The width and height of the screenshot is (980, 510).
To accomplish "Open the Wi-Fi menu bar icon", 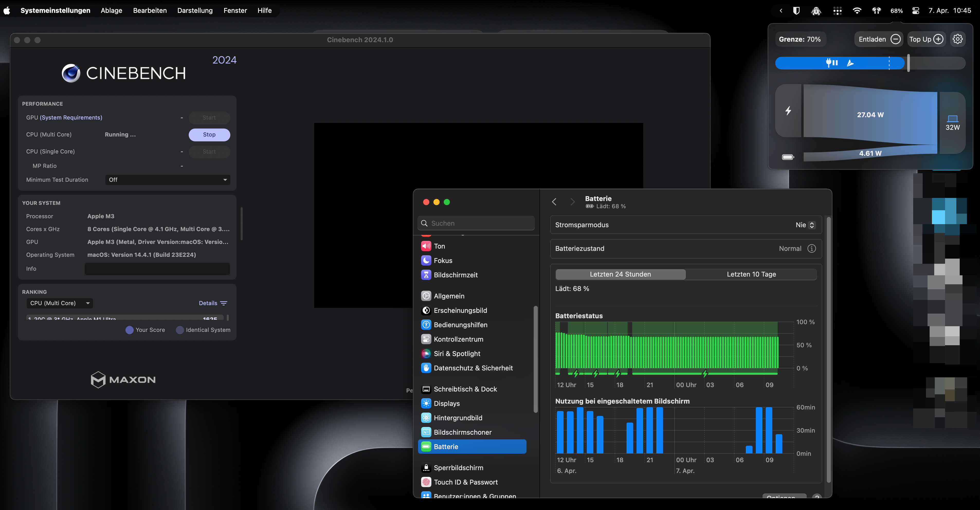I will 857,11.
